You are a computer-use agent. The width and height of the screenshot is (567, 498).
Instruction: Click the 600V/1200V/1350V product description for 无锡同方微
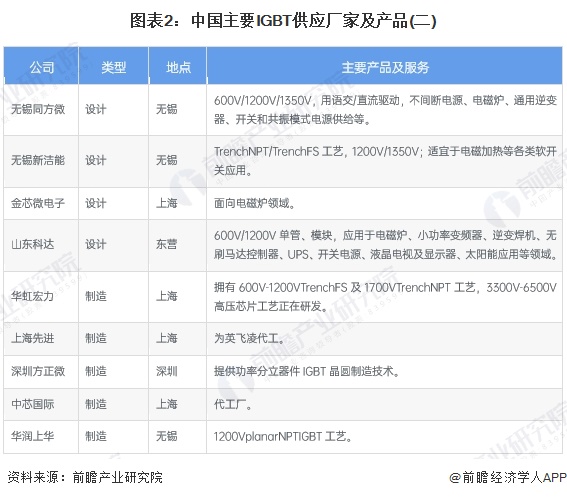[385, 110]
